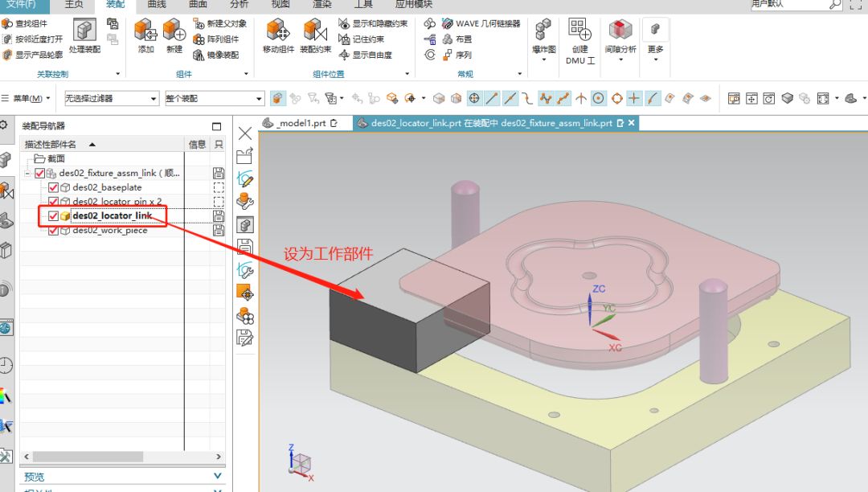This screenshot has height=492, width=868.
Task: Expand the 爆炸图 dropdown
Action: [x=543, y=59]
